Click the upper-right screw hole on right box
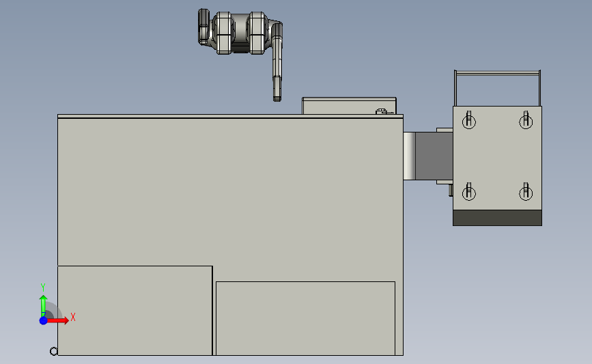 click(526, 121)
